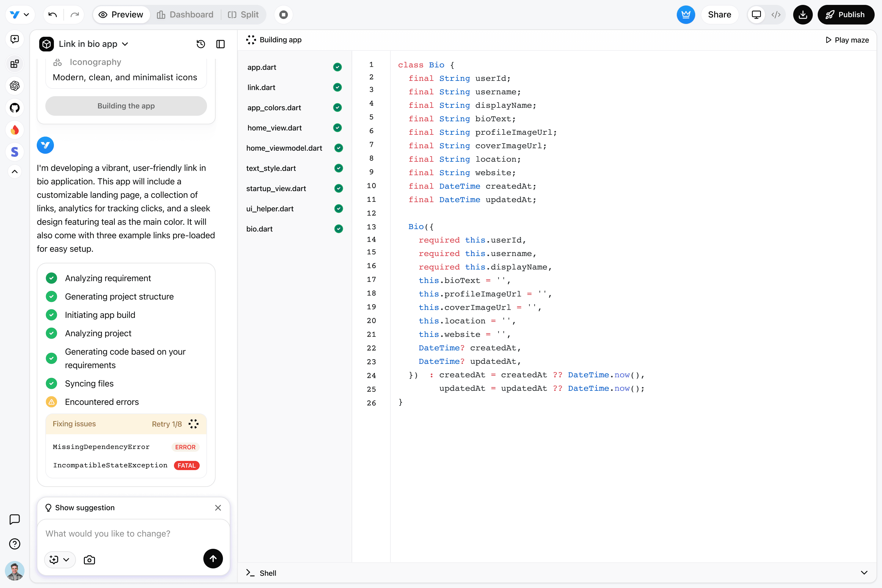Switch to code view toggle

pos(776,15)
